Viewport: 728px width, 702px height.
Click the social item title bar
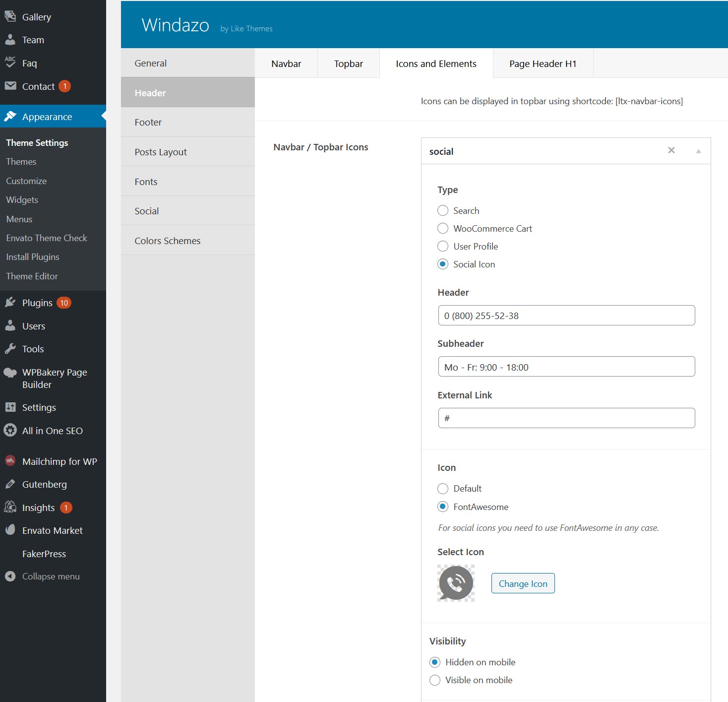pos(566,151)
